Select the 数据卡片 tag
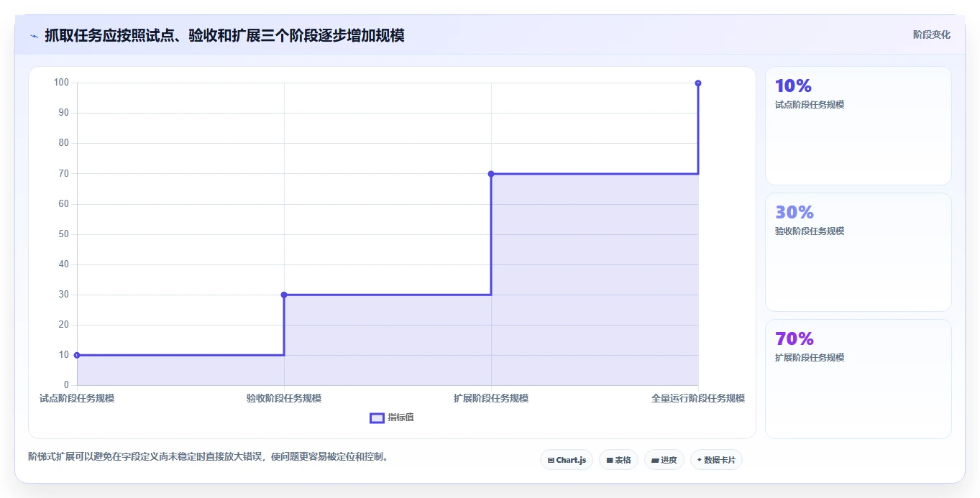Viewport: 980px width, 498px height. (x=716, y=460)
